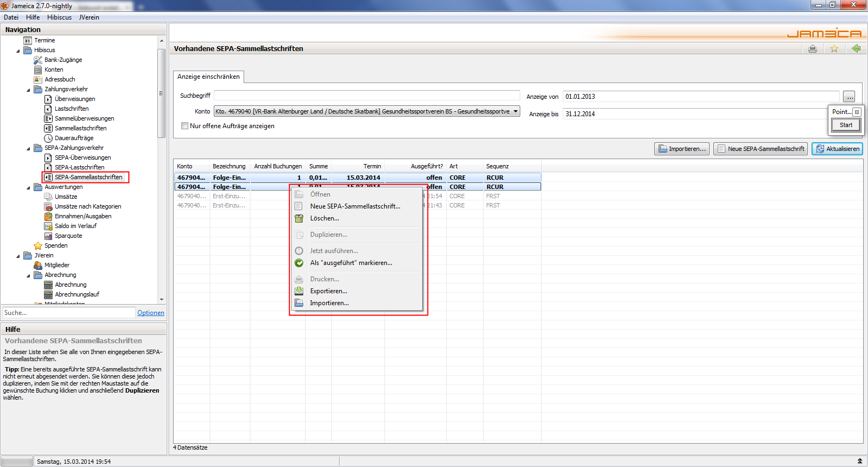This screenshot has width=868, height=467.
Task: Click the Importieren... button above the table
Action: click(682, 149)
